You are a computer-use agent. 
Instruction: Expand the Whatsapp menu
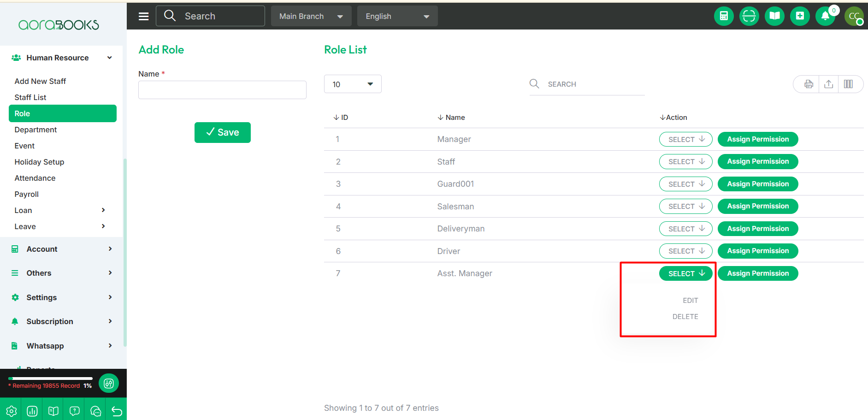[62, 346]
